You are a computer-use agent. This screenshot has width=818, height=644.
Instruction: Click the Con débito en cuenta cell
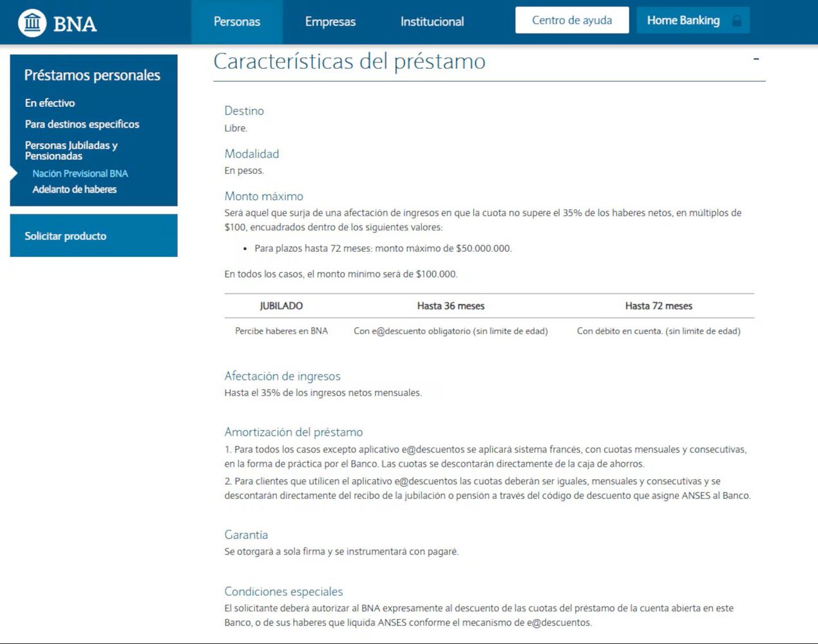[x=659, y=331]
